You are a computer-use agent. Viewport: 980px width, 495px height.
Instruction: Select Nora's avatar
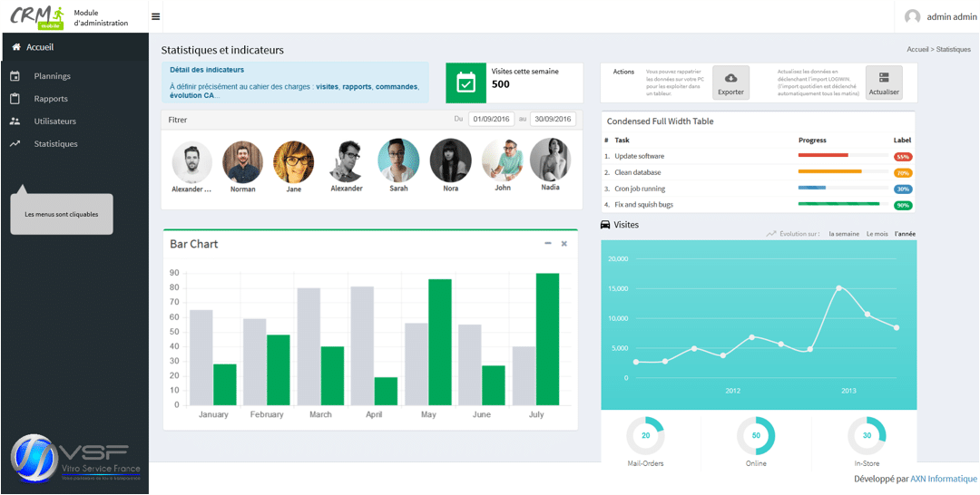pos(451,160)
